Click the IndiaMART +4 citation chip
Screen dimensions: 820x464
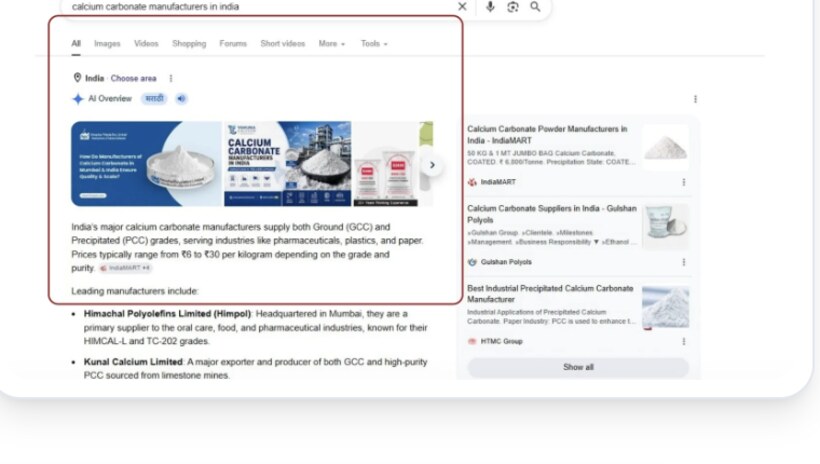[x=126, y=268]
